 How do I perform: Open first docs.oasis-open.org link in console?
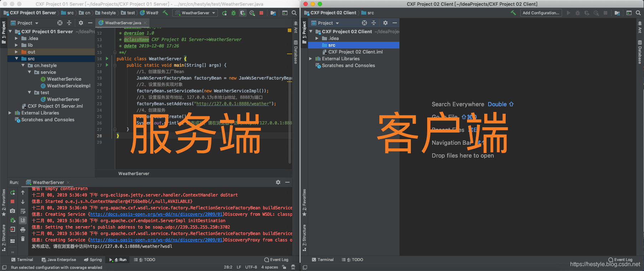(156, 214)
